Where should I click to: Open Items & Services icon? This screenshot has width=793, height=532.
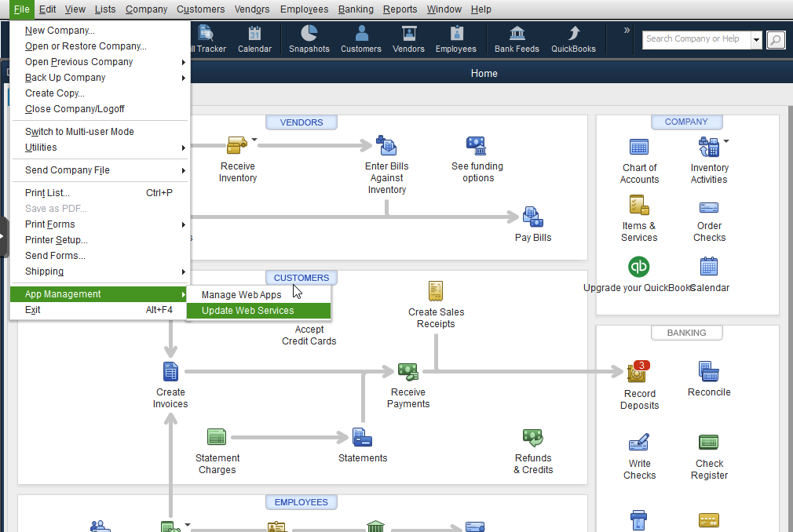(639, 205)
